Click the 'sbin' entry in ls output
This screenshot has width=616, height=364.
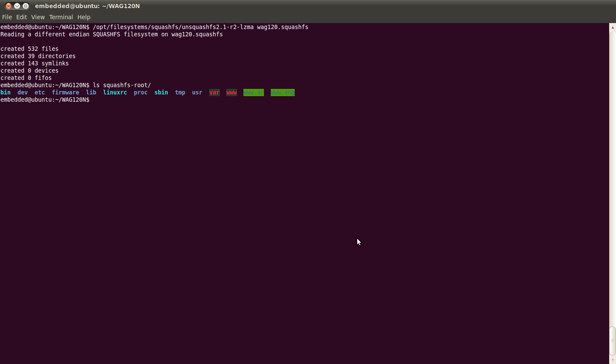[x=161, y=92]
